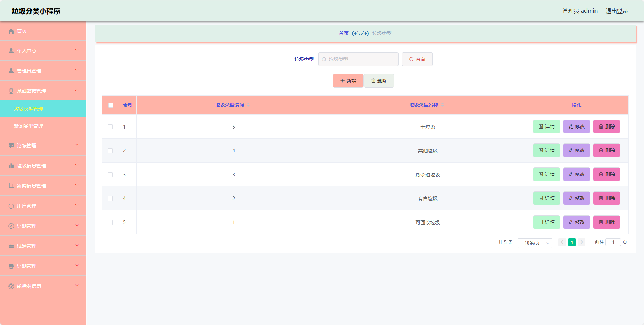Click 删除 for 干垃圾 row

[607, 126]
